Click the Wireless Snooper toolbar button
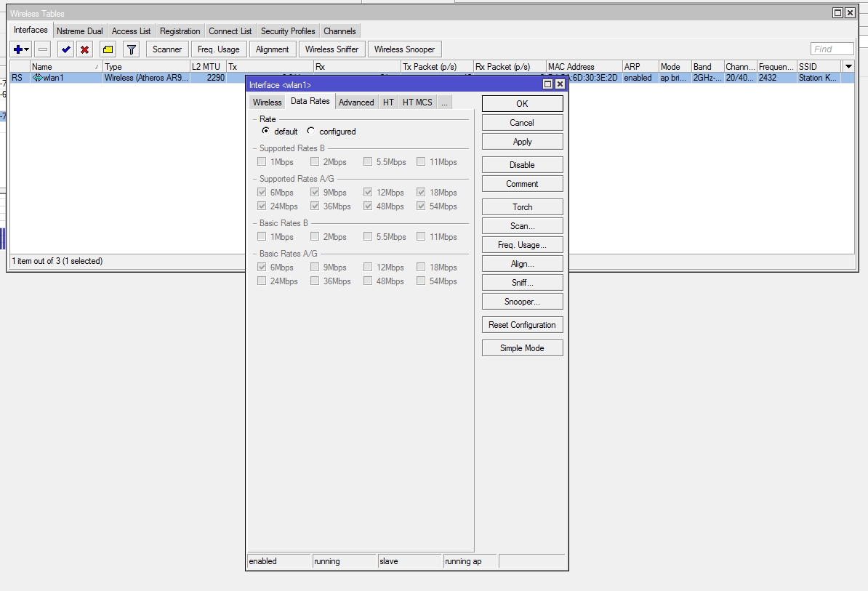 pos(404,49)
